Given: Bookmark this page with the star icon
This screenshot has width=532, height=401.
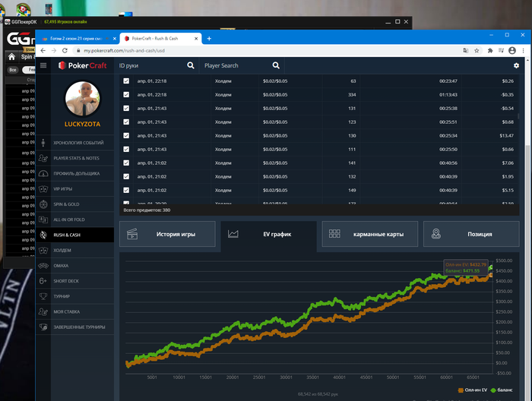Looking at the screenshot, I should pos(477,51).
